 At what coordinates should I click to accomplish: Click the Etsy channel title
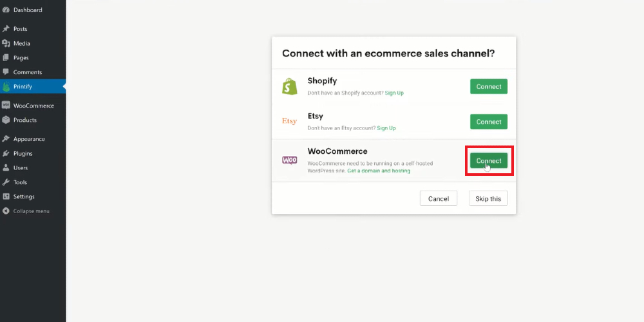tap(317, 116)
